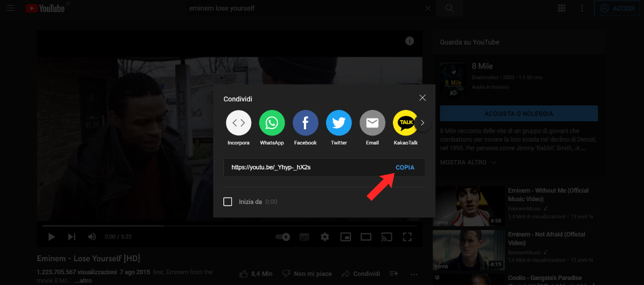Choose the Incorpora embed option
The width and height of the screenshot is (644, 285).
[x=239, y=127]
